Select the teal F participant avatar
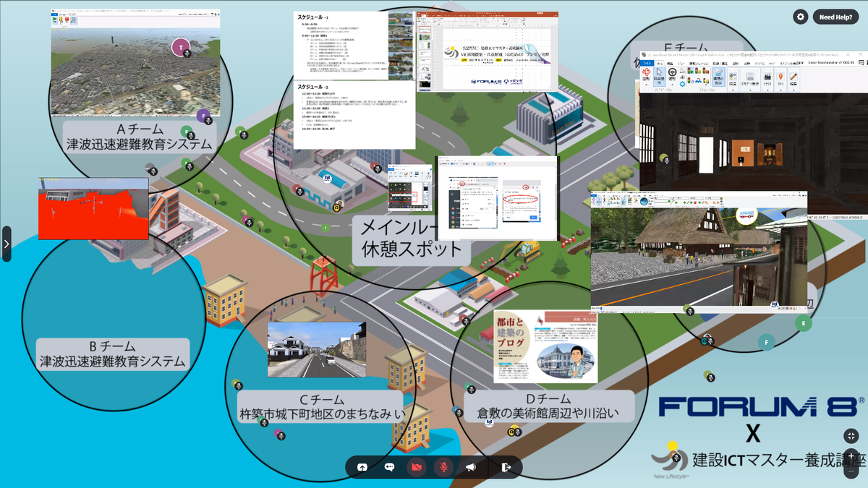Screen dimensions: 868x488 click(x=766, y=341)
